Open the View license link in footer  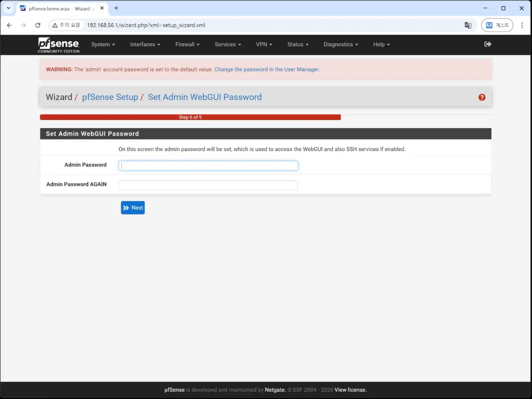tap(350, 390)
